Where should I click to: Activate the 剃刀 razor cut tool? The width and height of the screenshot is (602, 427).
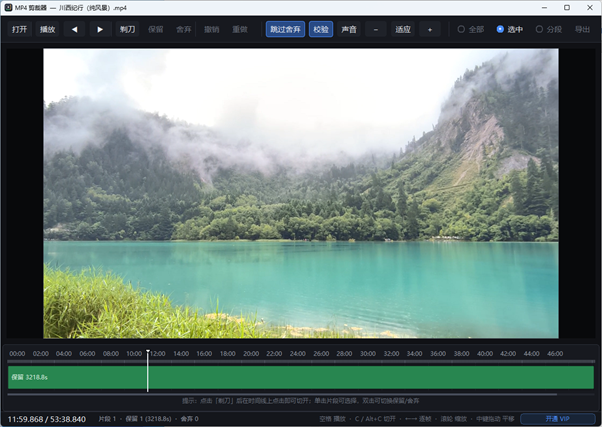pos(127,29)
